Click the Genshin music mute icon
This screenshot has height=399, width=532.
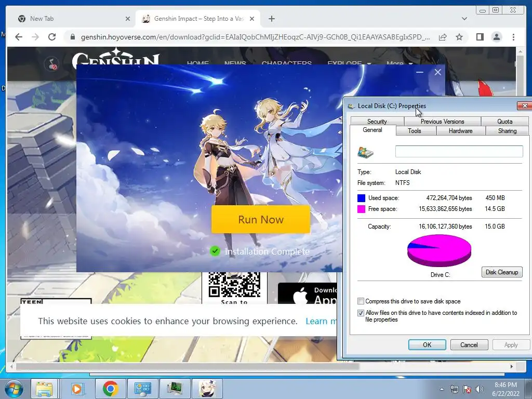pyautogui.click(x=52, y=64)
